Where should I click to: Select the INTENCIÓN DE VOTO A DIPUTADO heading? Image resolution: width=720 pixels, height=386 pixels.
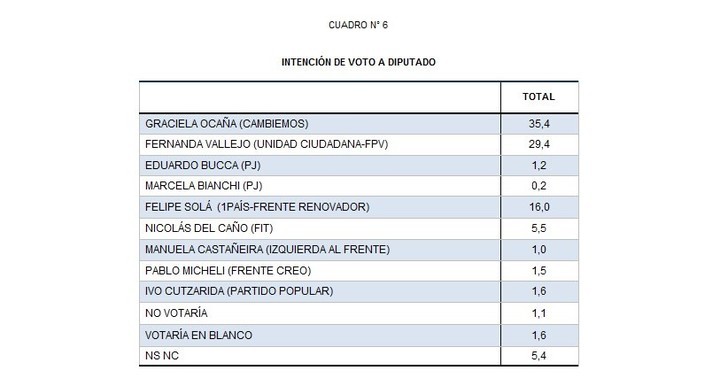pyautogui.click(x=359, y=62)
